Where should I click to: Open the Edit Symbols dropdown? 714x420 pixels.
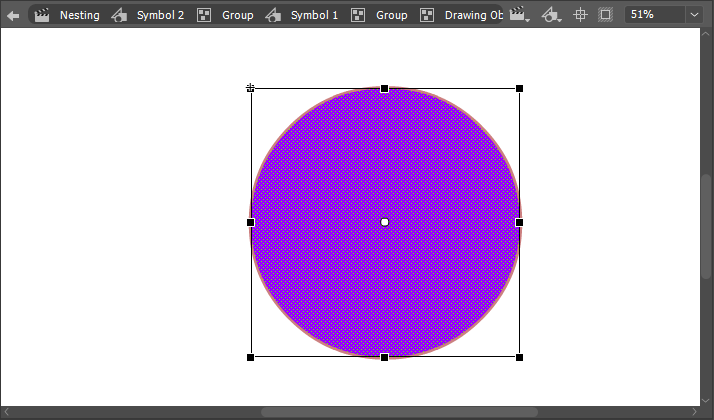click(551, 15)
